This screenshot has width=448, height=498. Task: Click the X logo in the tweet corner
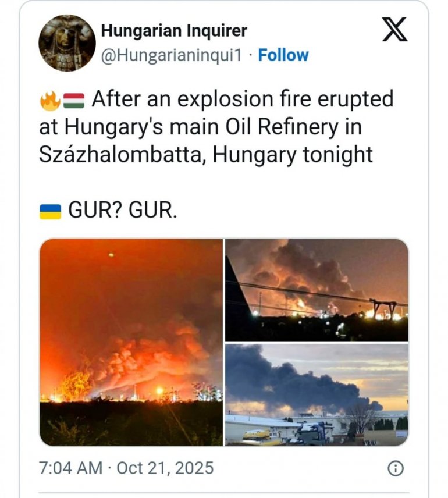click(395, 30)
